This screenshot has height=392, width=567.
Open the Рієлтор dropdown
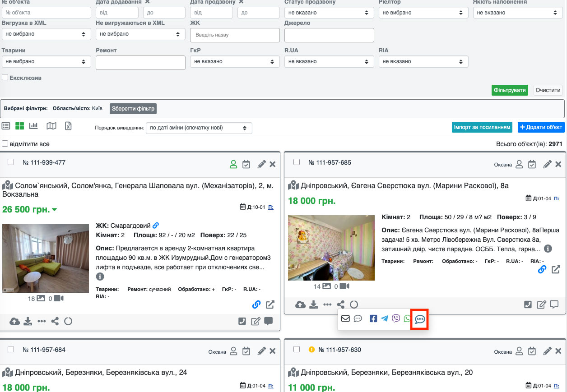point(423,13)
